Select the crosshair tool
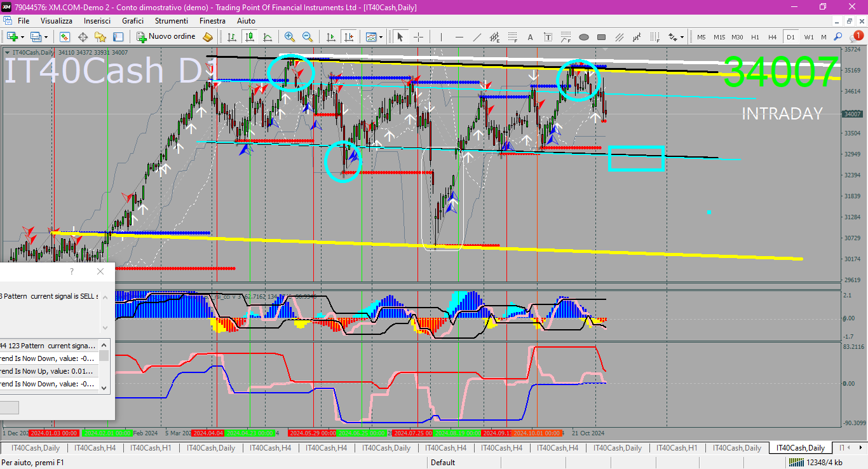 tap(418, 37)
